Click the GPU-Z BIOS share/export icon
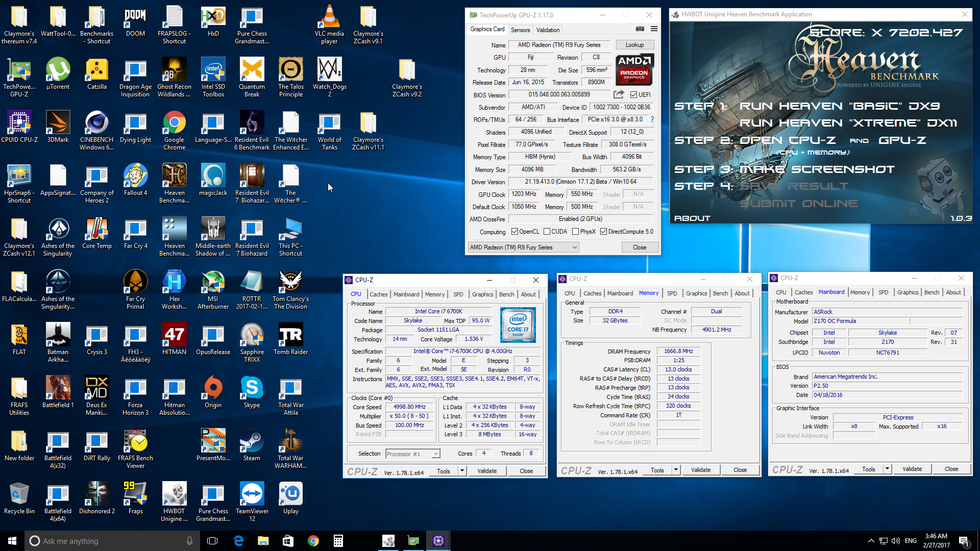This screenshot has height=551, width=980. click(x=619, y=94)
